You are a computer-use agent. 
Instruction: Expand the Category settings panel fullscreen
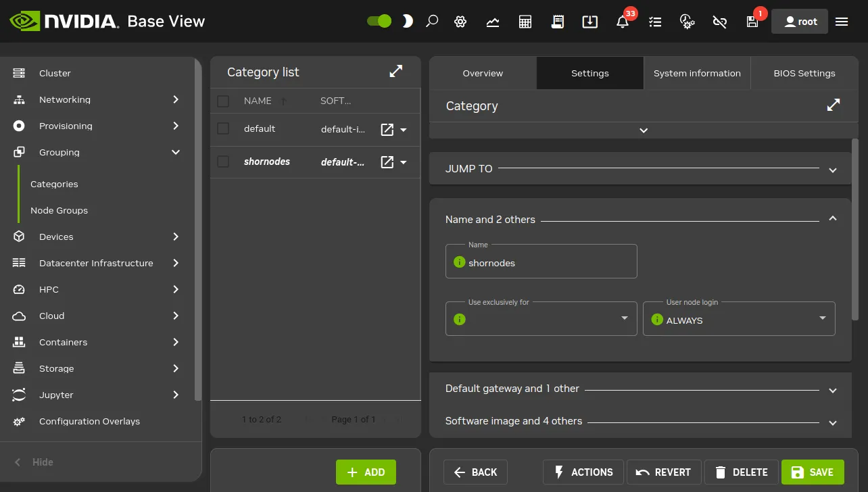point(834,105)
